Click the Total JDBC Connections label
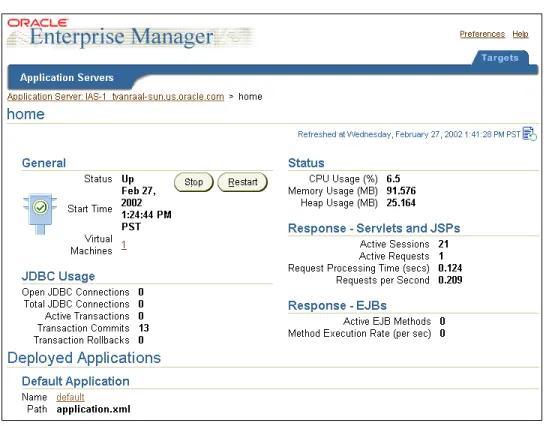This screenshot has height=426, width=549. (76, 304)
